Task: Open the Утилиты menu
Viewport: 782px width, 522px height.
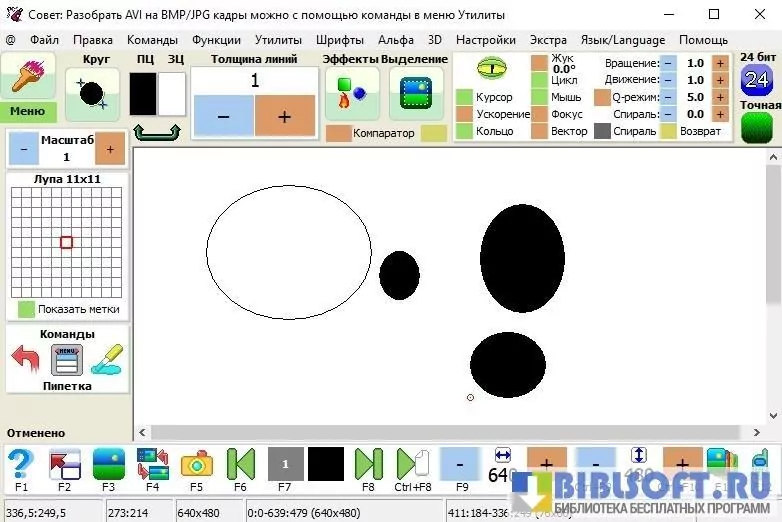Action: (x=278, y=40)
